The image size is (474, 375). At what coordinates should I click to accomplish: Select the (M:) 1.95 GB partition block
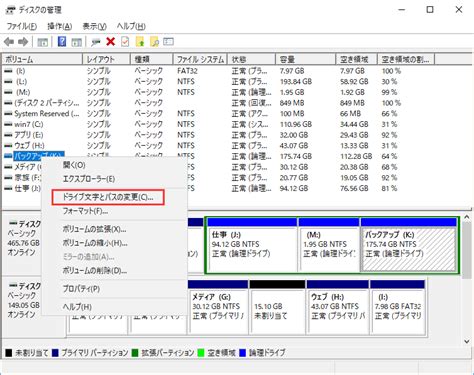(329, 245)
